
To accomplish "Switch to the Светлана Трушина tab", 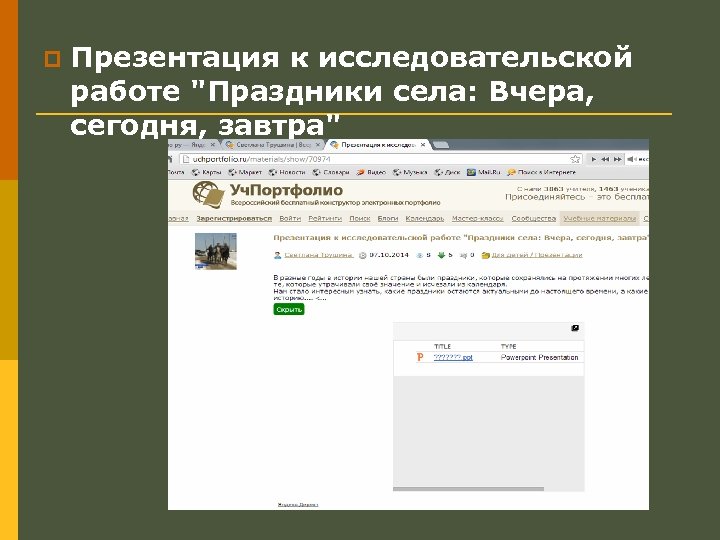I will 274,145.
